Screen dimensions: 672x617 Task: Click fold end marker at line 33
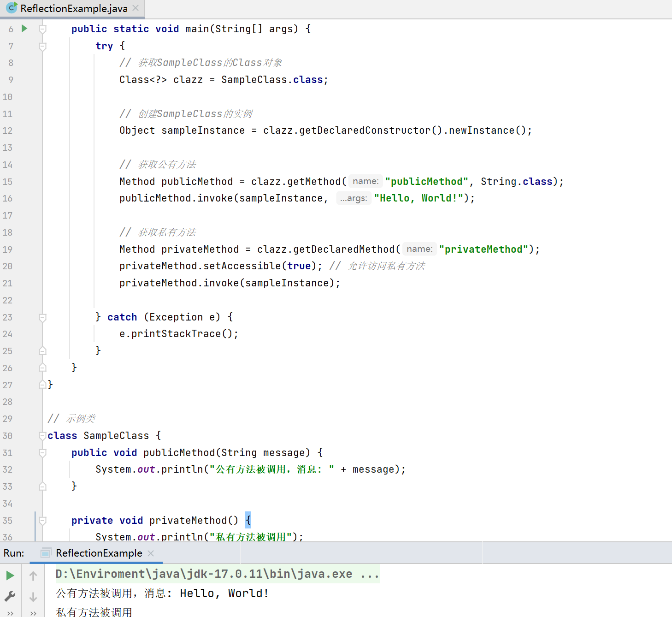click(42, 486)
